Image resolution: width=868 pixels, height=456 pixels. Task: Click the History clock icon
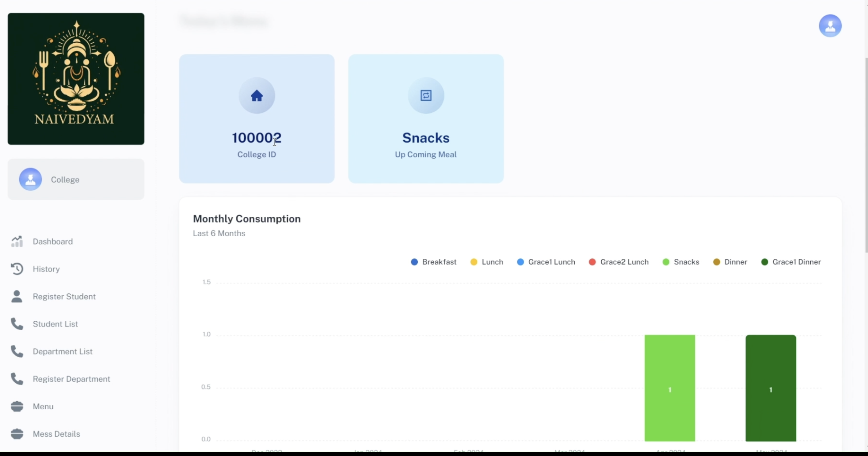17,269
